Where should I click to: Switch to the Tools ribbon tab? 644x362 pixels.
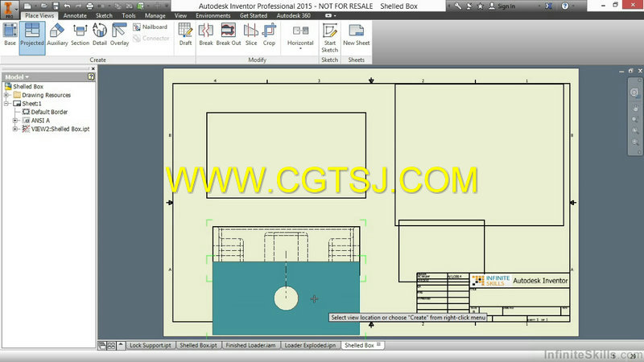point(129,15)
